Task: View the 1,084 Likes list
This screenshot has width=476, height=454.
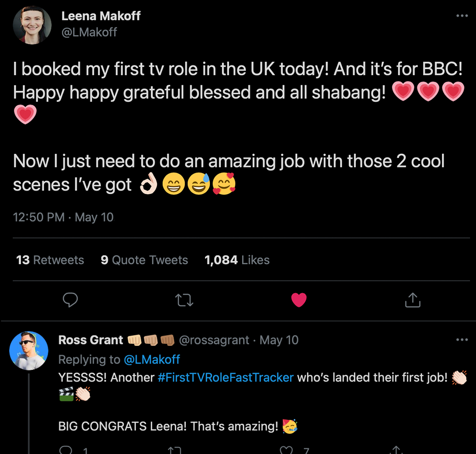Action: click(x=237, y=260)
